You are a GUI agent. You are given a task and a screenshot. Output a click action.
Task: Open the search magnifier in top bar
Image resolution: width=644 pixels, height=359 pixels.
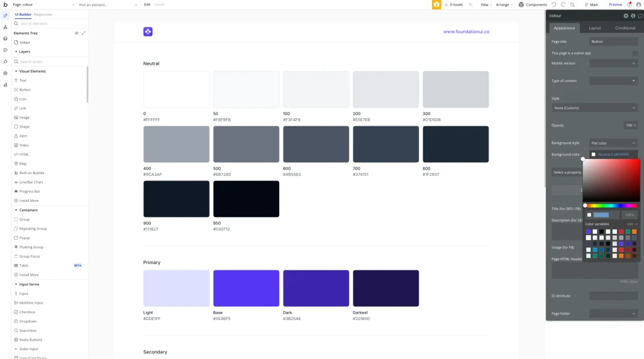[x=572, y=4]
